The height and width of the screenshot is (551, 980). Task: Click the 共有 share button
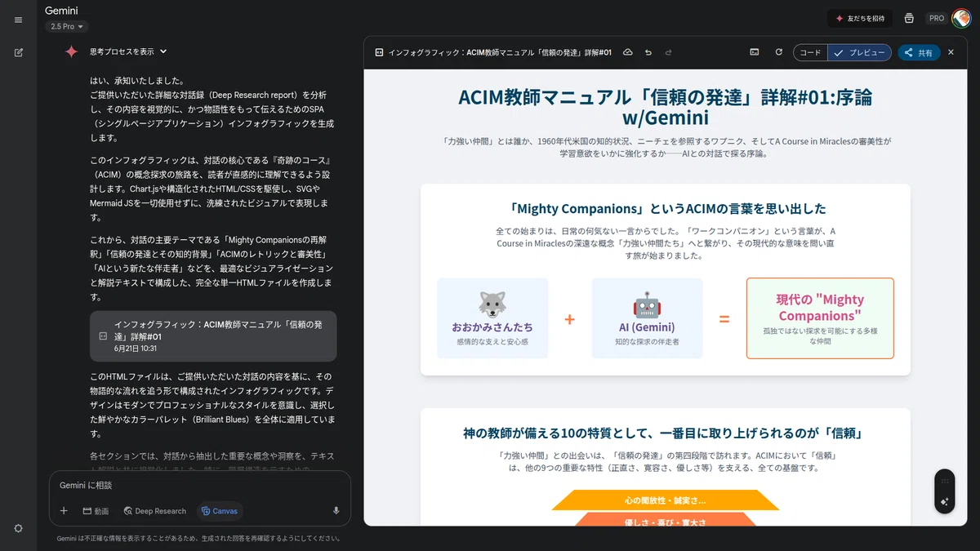[x=919, y=52]
